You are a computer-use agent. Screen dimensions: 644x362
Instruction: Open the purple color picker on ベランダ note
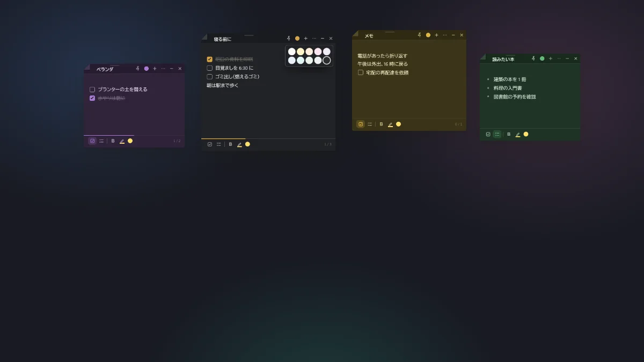tap(147, 69)
